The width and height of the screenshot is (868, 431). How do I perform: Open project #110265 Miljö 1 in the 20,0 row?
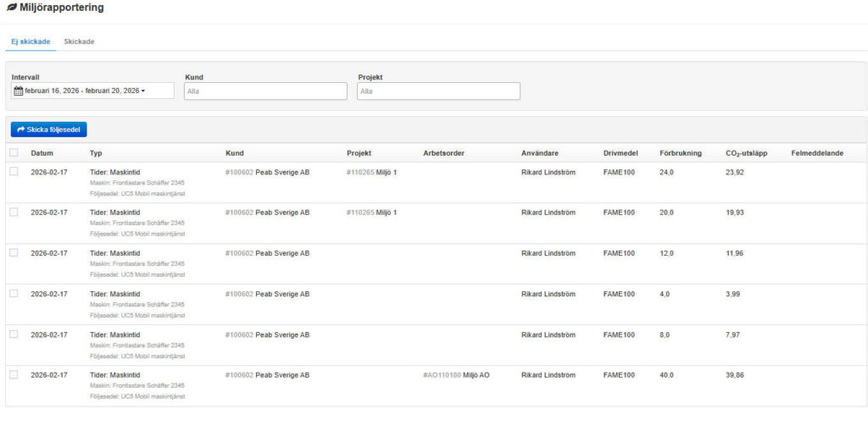[371, 213]
